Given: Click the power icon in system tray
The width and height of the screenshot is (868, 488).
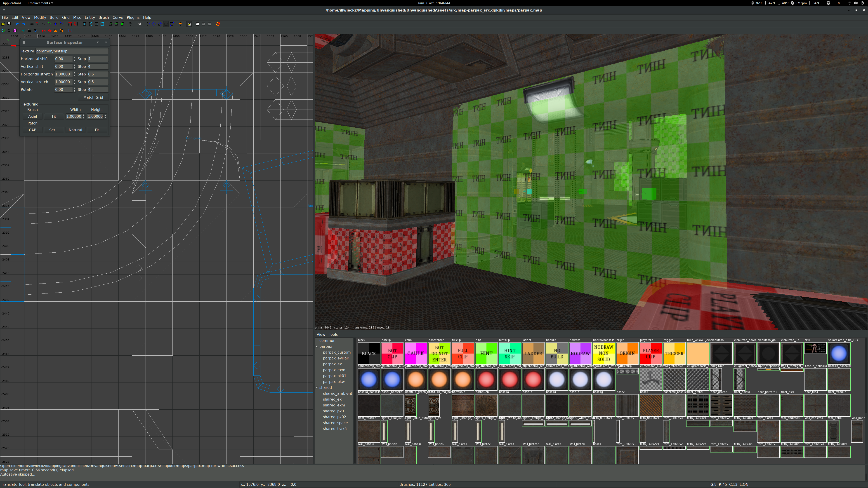Looking at the screenshot, I should tap(863, 3).
